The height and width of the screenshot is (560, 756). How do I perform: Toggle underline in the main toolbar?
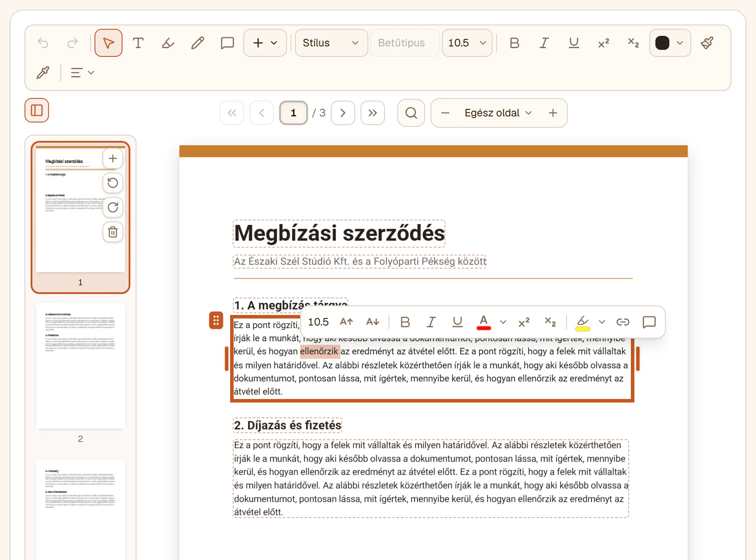tap(574, 43)
